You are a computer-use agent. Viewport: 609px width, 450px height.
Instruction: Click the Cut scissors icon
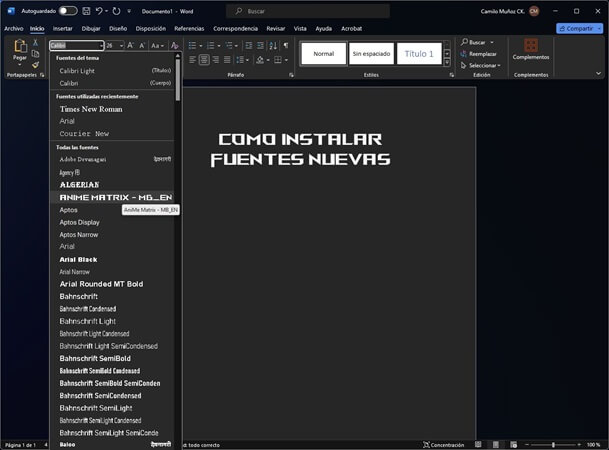(35, 42)
